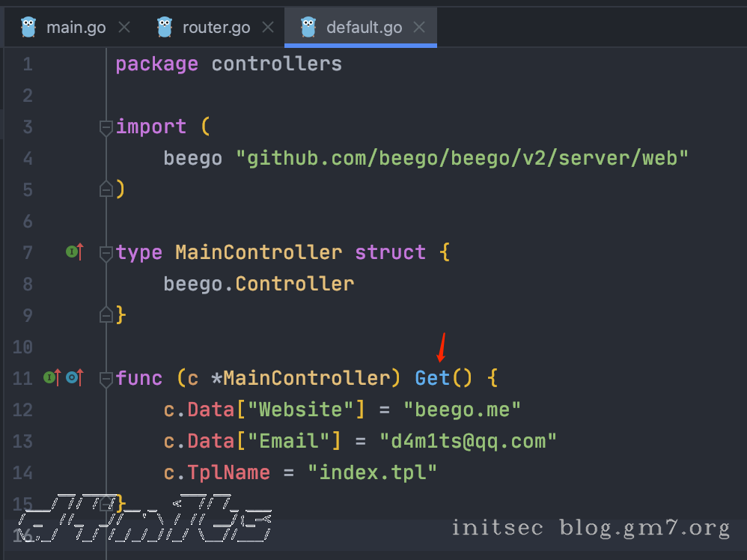Screen dimensions: 747x560
Task: Collapse the import block fold marker
Action: [106, 127]
